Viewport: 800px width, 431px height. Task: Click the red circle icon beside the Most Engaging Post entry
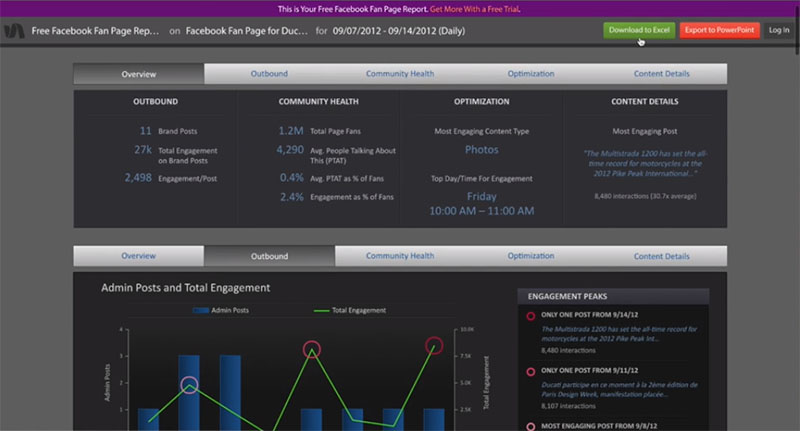(530, 425)
